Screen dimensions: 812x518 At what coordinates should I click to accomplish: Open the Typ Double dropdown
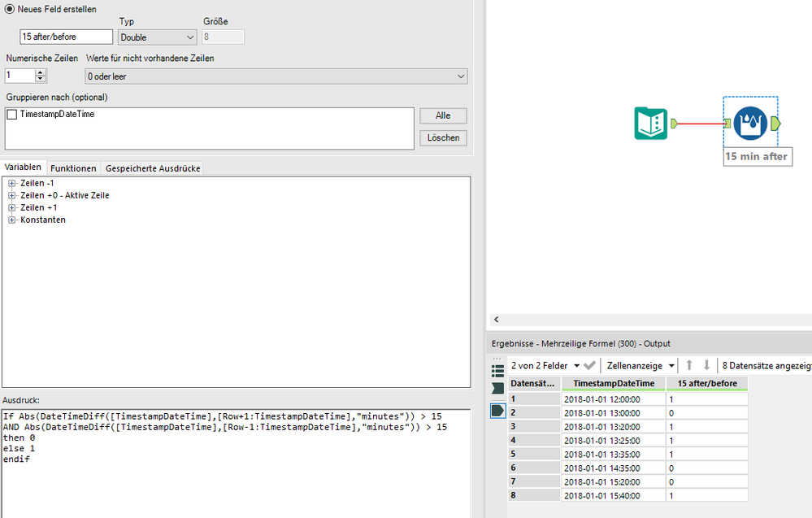pyautogui.click(x=158, y=37)
